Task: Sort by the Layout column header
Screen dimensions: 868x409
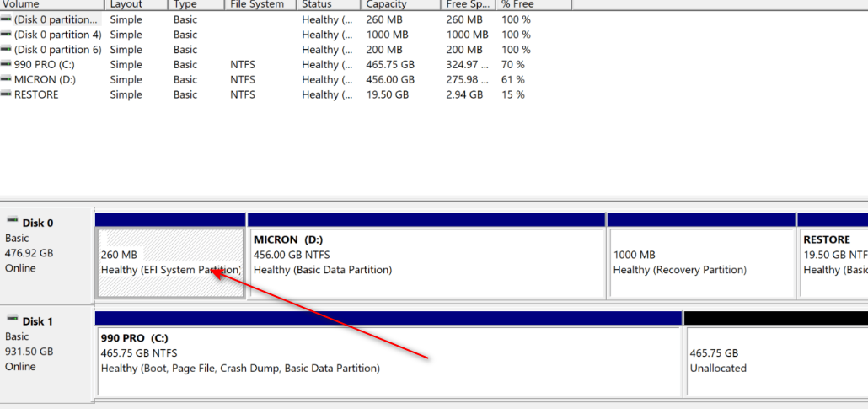Action: click(137, 4)
